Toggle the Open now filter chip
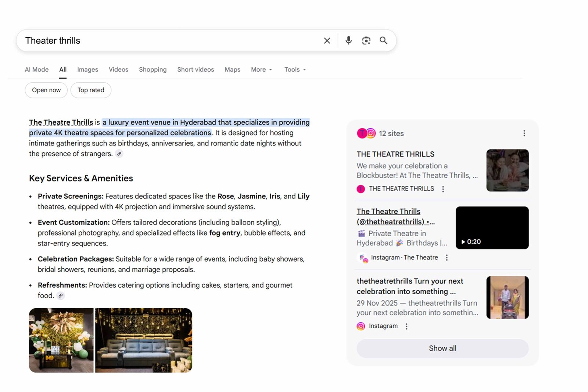 [46, 90]
